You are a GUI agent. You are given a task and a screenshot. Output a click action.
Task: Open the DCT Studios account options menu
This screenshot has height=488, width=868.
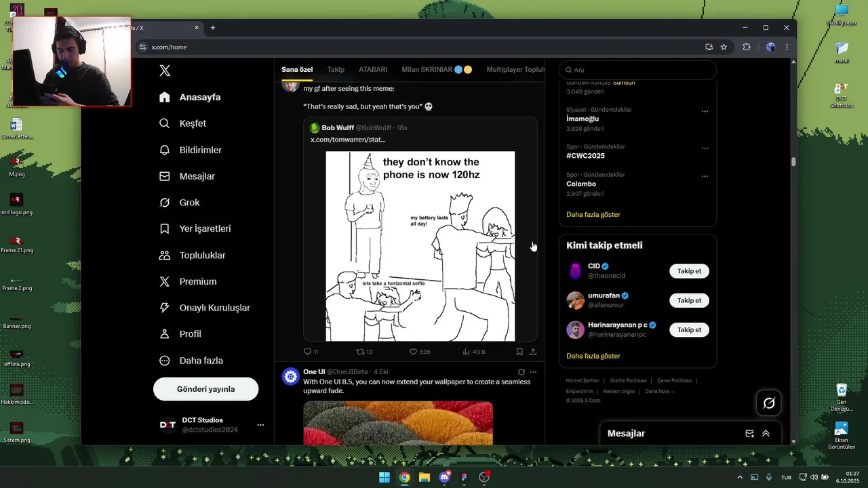260,425
